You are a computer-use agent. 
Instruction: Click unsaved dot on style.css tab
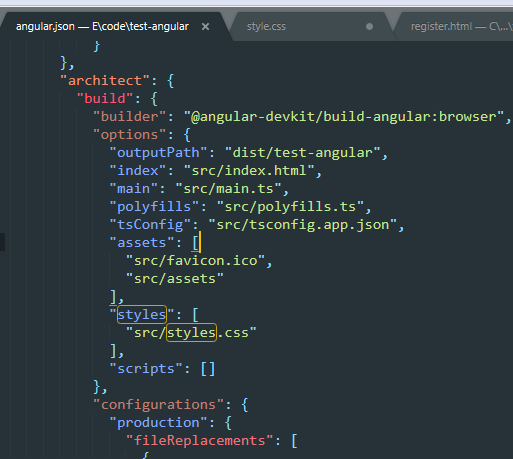pyautogui.click(x=369, y=27)
